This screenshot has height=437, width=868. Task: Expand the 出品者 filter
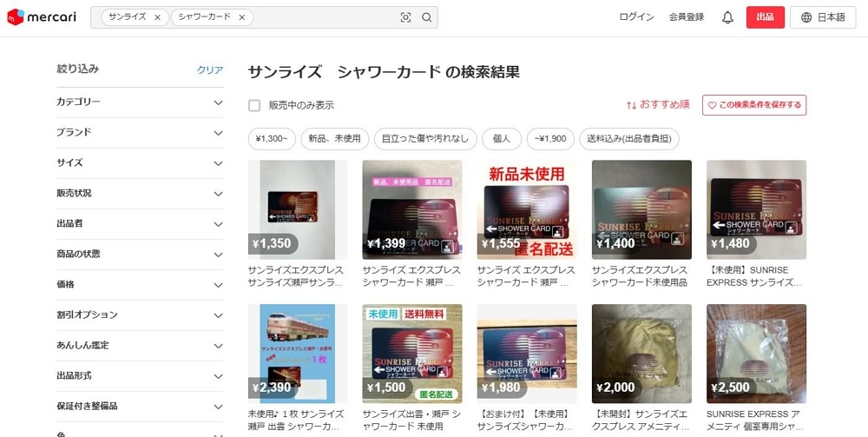pyautogui.click(x=140, y=224)
